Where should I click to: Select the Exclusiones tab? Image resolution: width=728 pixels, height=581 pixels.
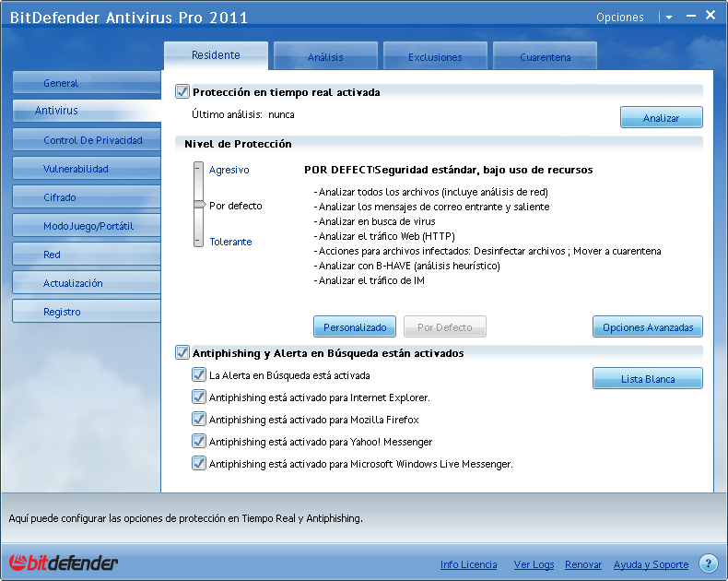point(435,57)
